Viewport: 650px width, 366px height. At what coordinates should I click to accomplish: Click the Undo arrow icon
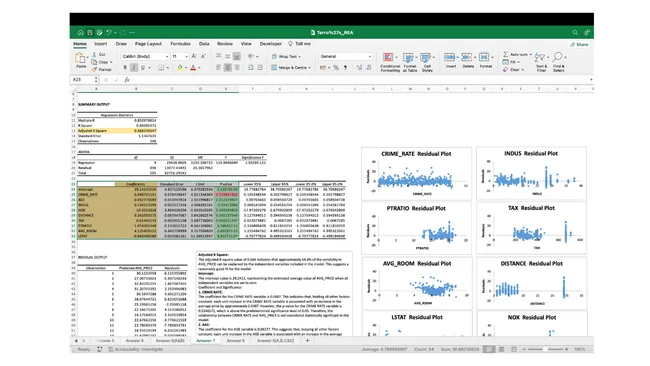click(109, 32)
